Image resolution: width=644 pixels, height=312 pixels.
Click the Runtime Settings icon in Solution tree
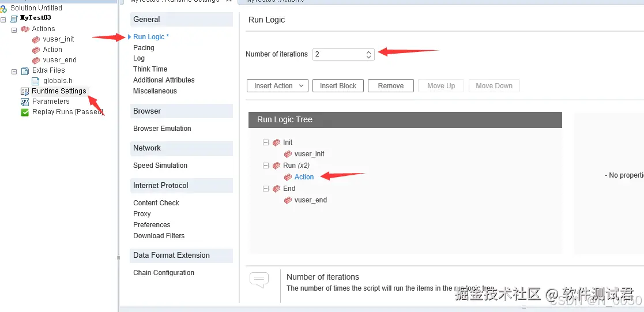coord(25,91)
